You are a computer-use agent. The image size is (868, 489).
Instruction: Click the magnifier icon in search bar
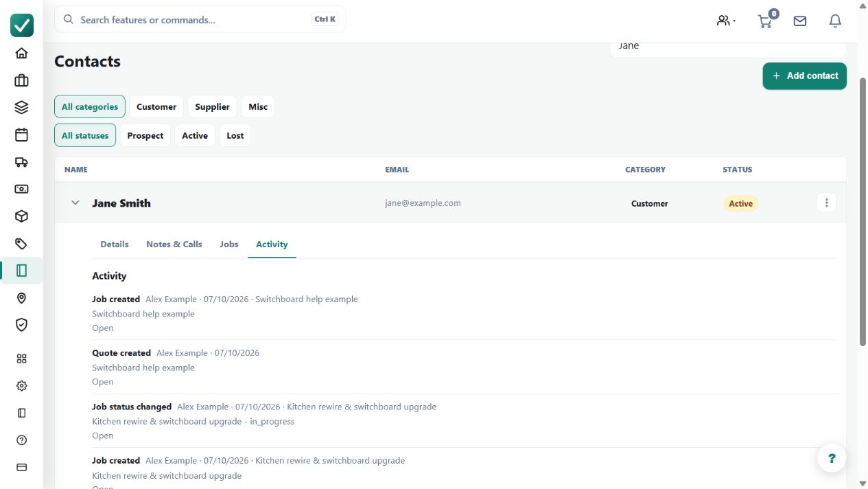pyautogui.click(x=69, y=19)
